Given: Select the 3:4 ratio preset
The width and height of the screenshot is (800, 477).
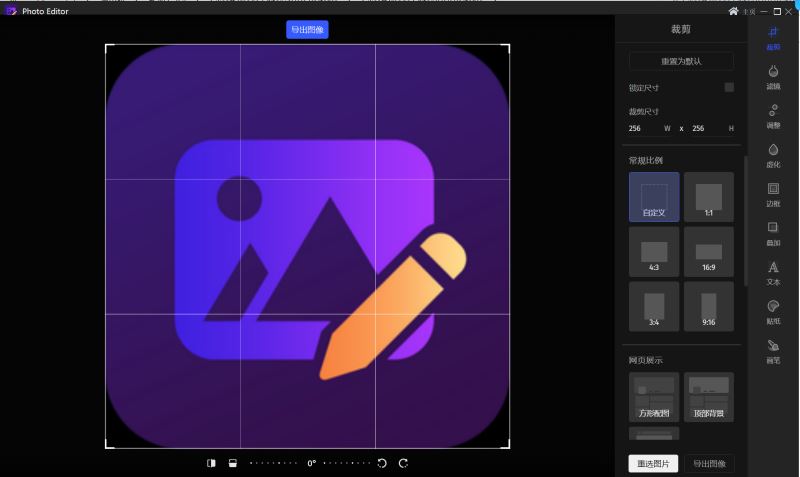Looking at the screenshot, I should point(654,307).
